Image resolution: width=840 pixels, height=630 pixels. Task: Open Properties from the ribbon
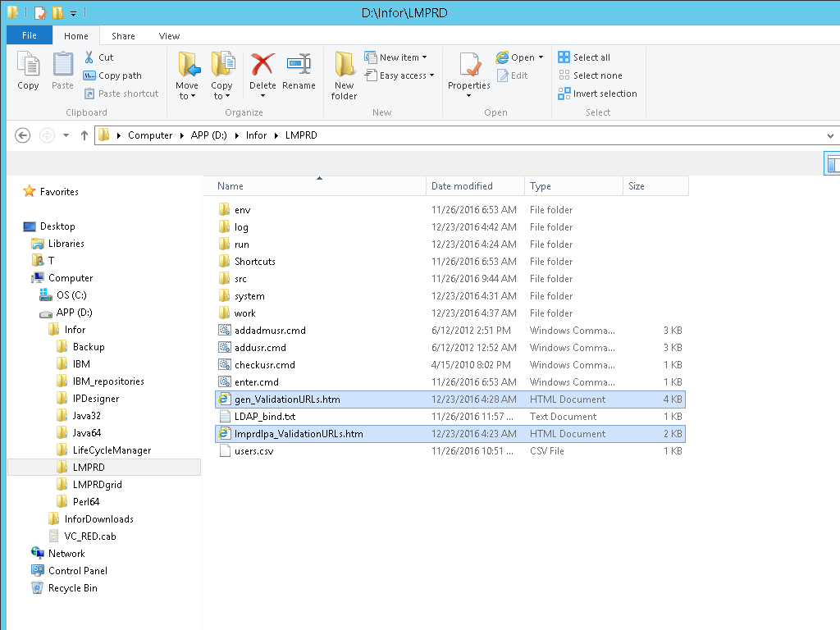click(x=469, y=71)
